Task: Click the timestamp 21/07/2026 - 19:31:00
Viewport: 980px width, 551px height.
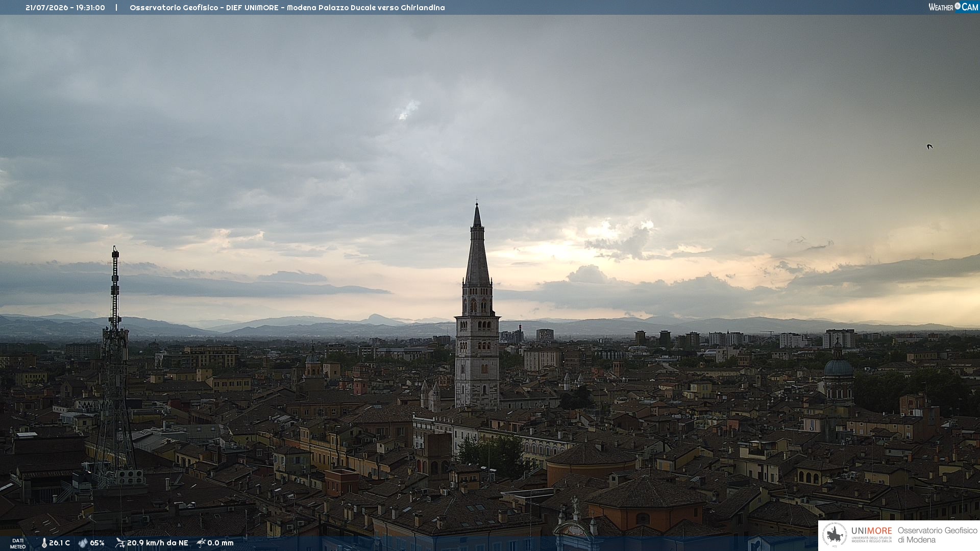Action: click(x=65, y=8)
